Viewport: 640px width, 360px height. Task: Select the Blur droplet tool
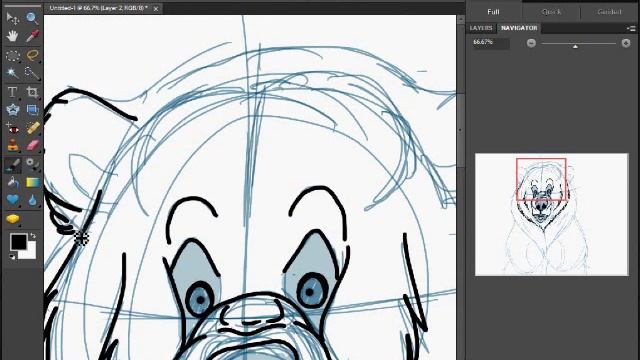(32, 200)
